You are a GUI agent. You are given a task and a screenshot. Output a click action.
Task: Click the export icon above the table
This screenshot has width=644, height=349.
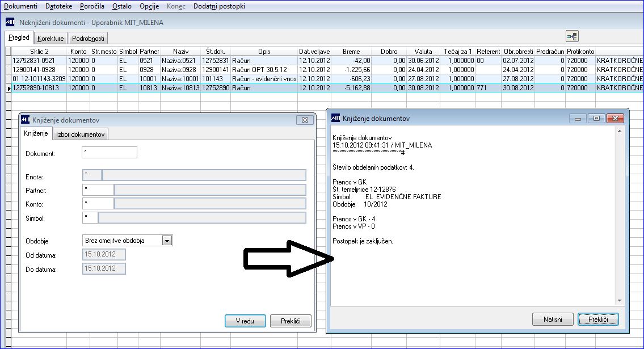click(572, 36)
